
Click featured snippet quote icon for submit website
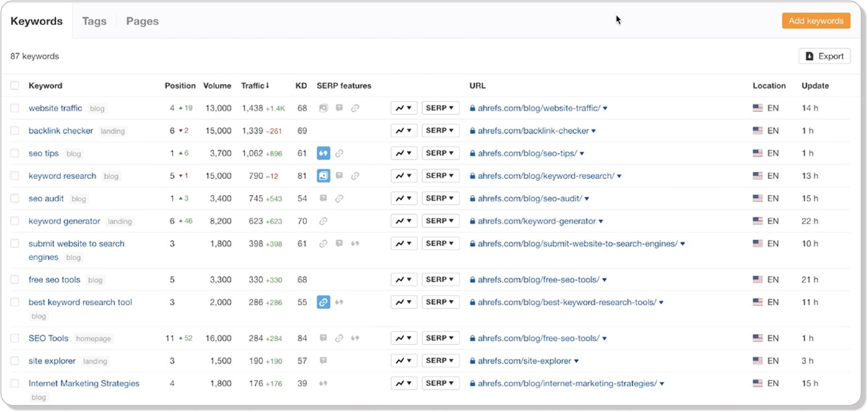[355, 244]
